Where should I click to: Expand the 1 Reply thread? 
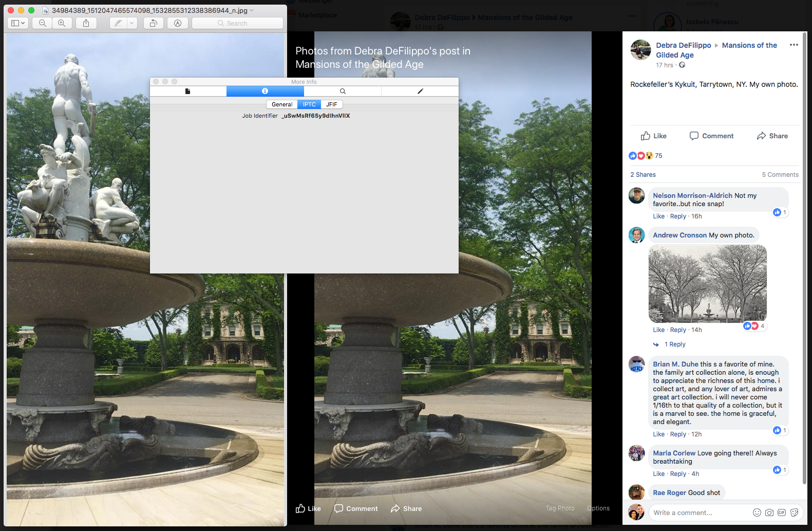tap(674, 344)
